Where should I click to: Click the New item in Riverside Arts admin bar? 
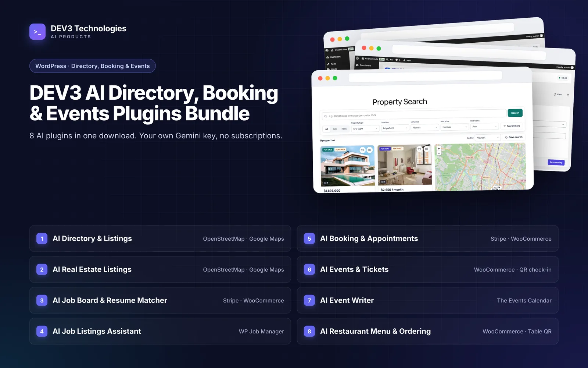pos(407,60)
